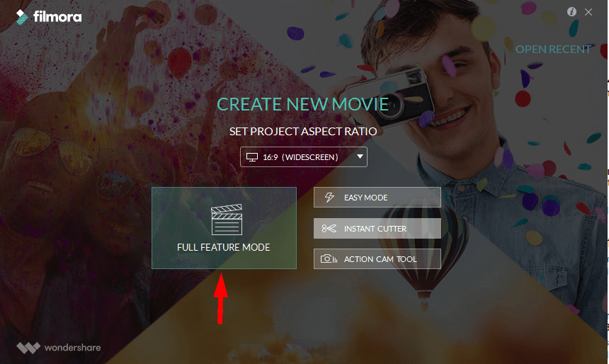Click the Wondershare logo
Image resolution: width=609 pixels, height=364 pixels.
[59, 347]
